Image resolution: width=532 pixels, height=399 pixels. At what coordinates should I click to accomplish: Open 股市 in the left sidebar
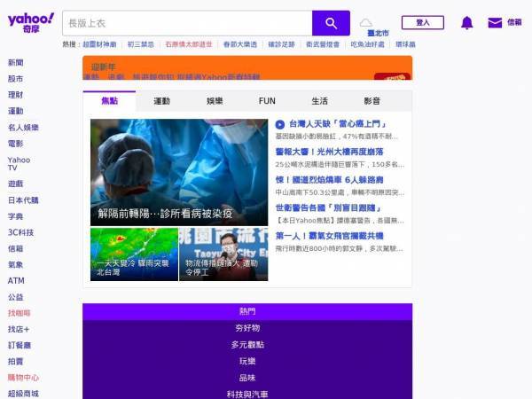(x=16, y=79)
